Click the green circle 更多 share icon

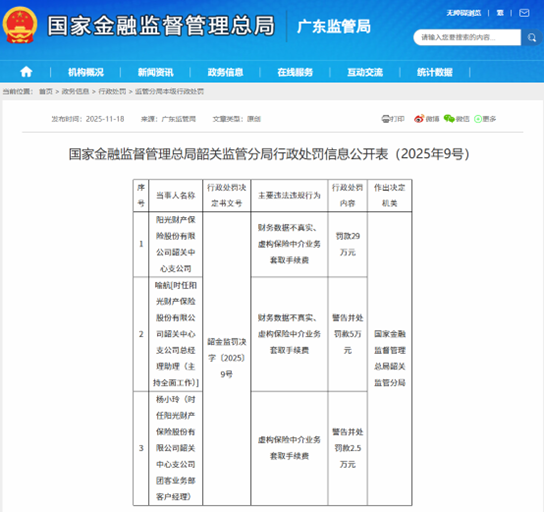[x=478, y=119]
